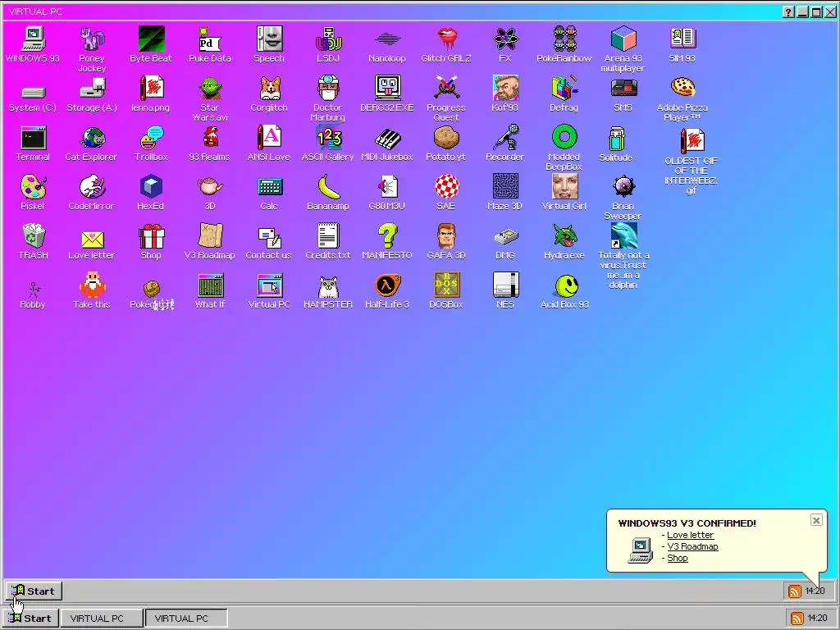
Task: Open Glitch GRLZ lips icon
Action: [x=446, y=39]
